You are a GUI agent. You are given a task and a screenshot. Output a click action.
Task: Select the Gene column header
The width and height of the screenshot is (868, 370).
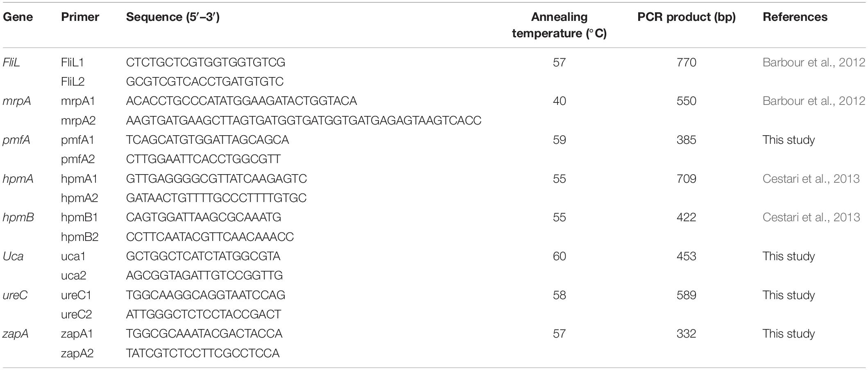tap(18, 17)
